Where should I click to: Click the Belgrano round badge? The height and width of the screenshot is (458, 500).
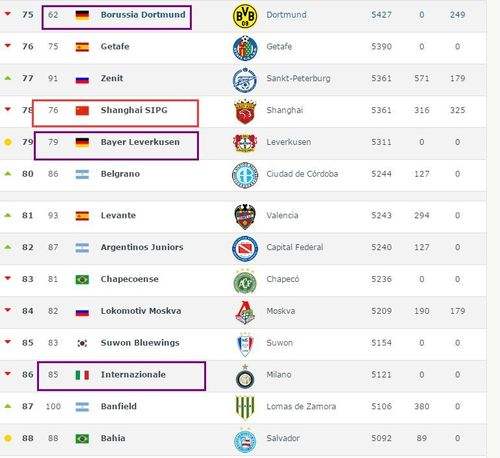pos(245,175)
